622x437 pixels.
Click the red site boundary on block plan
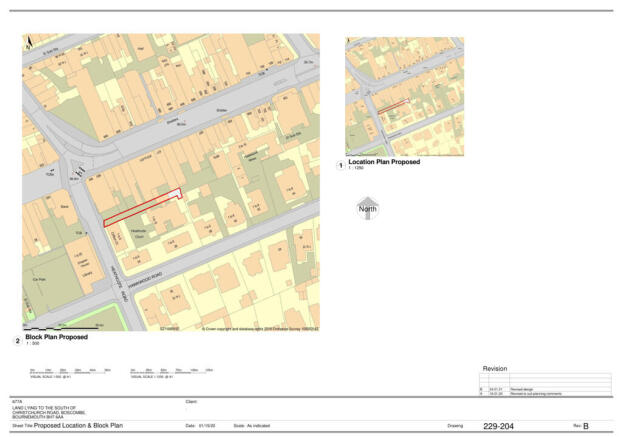pos(142,207)
